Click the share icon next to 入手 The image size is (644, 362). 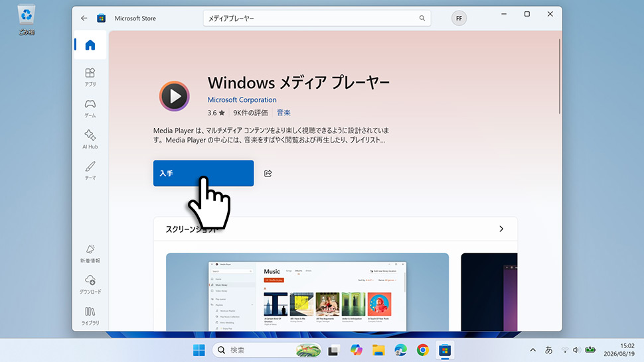[x=268, y=174]
